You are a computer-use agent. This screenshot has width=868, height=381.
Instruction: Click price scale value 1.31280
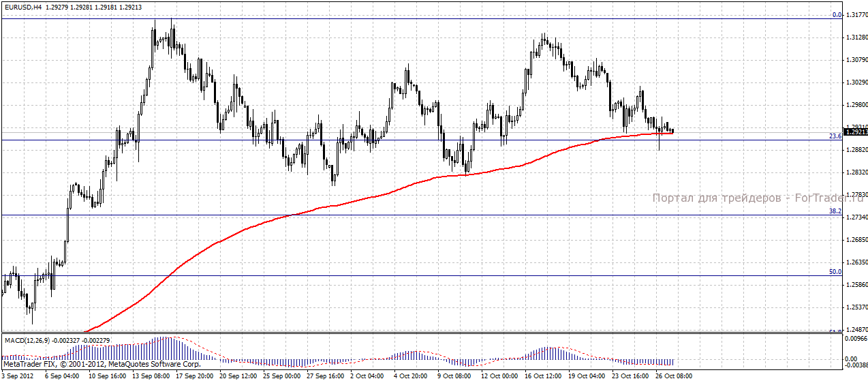tap(856, 37)
